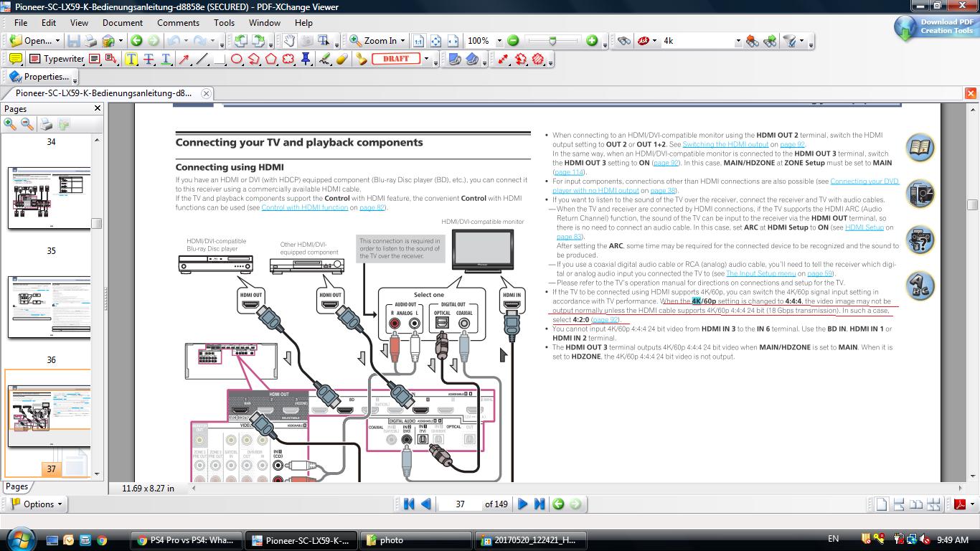The width and height of the screenshot is (980, 551).
Task: Click the 'HDMI Setup' hyperlink
Action: coord(864,227)
